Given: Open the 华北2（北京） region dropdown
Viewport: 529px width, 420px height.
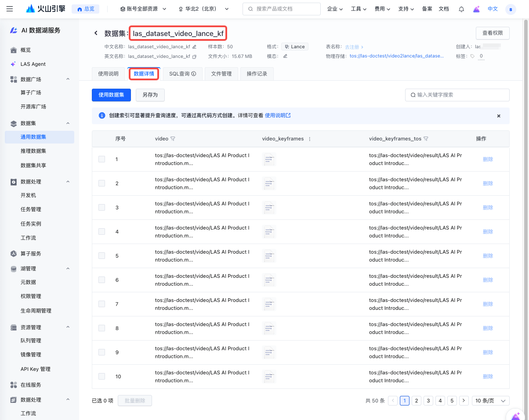Looking at the screenshot, I should coord(204,9).
